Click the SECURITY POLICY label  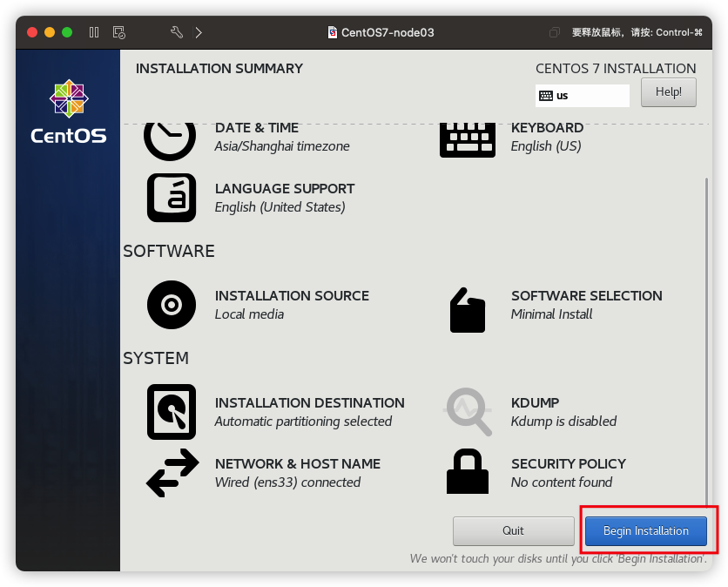click(x=569, y=463)
